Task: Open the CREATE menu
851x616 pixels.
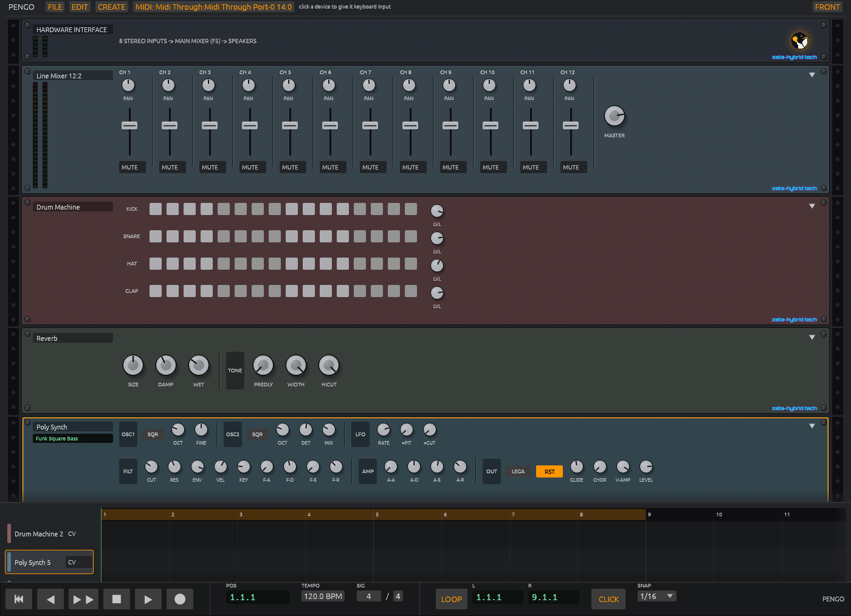Action: coord(112,7)
